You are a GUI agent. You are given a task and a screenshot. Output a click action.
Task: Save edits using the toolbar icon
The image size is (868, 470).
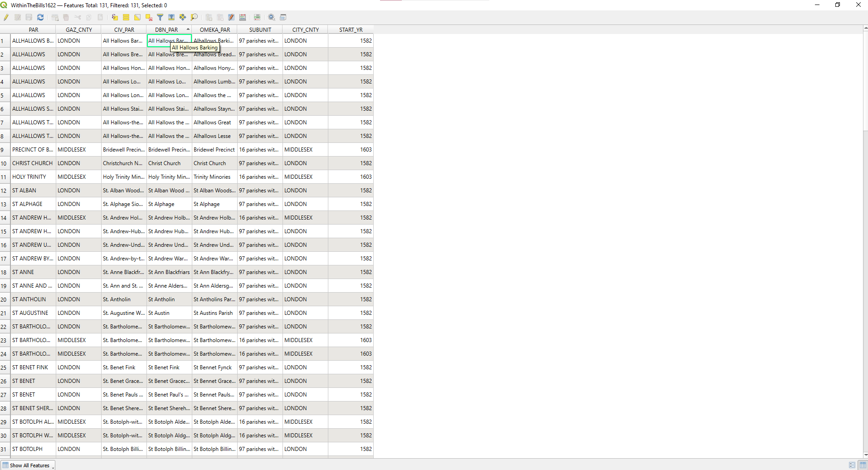(29, 17)
